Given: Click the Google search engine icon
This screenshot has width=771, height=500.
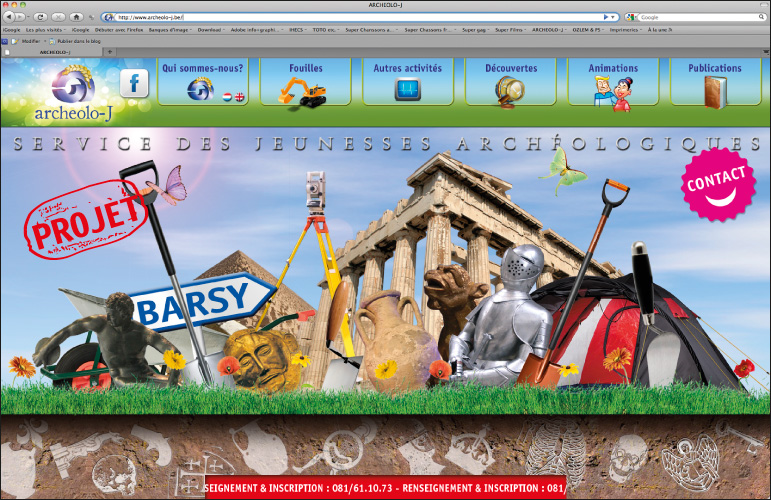Looking at the screenshot, I should [631, 17].
